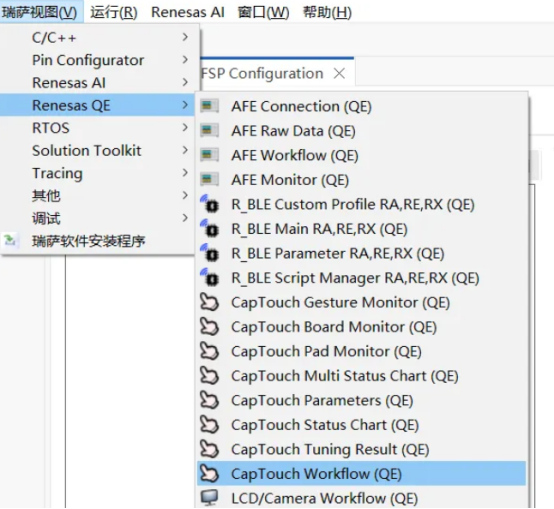Open the 窗口(W) menu
Image resolution: width=554 pixels, height=509 pixels.
coord(263,12)
